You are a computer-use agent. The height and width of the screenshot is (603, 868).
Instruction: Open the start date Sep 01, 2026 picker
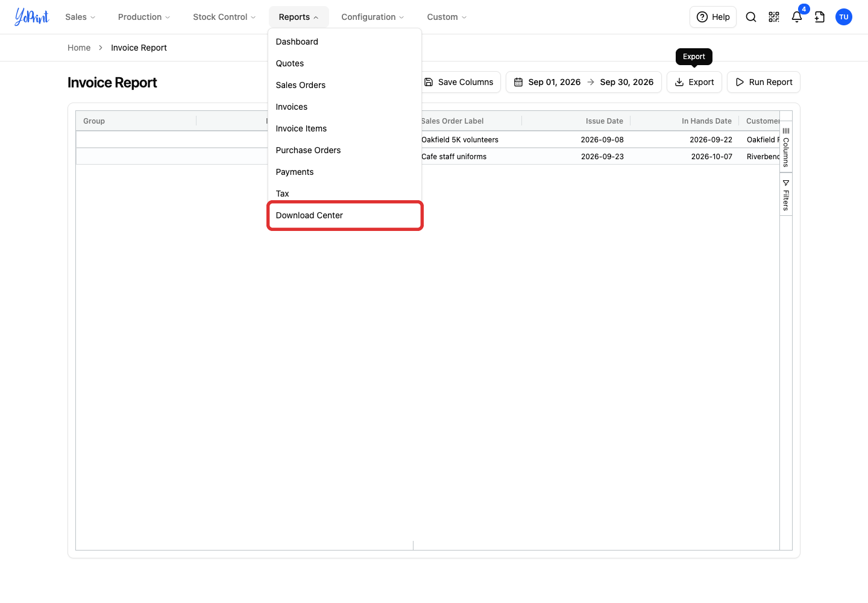(x=554, y=82)
